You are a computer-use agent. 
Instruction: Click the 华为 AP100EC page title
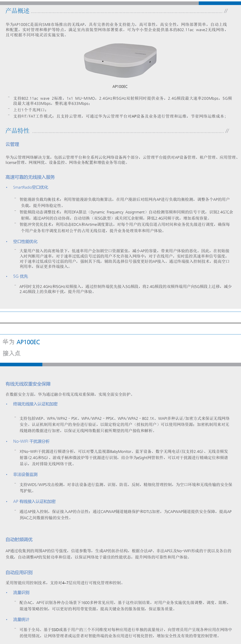pyautogui.click(x=21, y=342)
